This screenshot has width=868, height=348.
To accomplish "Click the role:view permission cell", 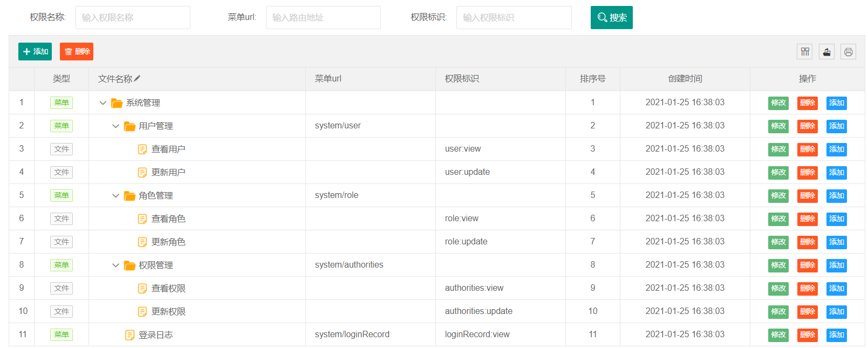I will click(500, 219).
